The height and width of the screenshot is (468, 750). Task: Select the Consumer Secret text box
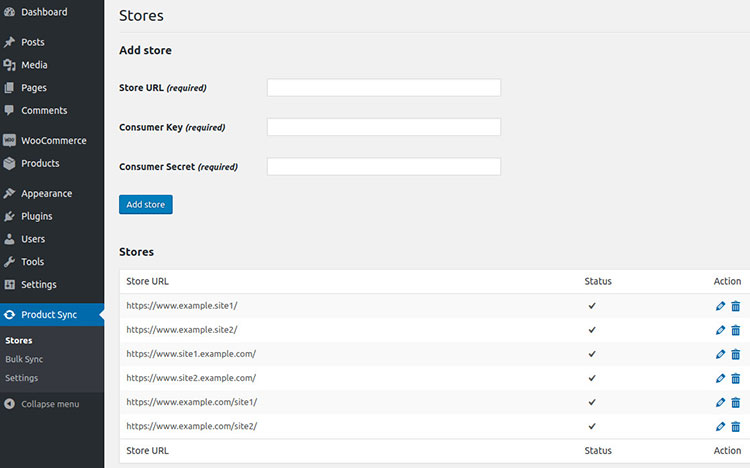[383, 166]
